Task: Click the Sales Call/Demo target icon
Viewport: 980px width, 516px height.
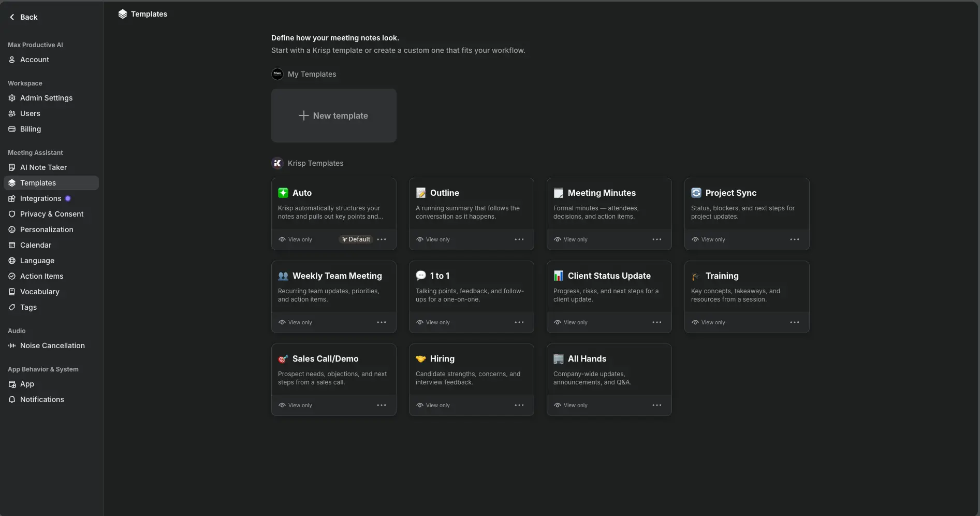Action: (283, 359)
